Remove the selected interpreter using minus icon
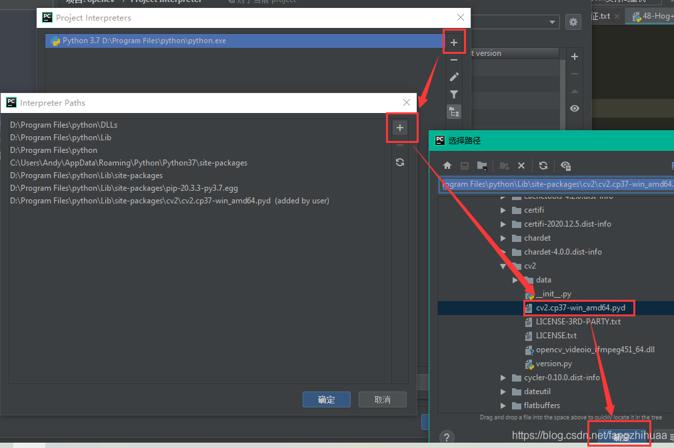The width and height of the screenshot is (674, 448). tap(453, 60)
